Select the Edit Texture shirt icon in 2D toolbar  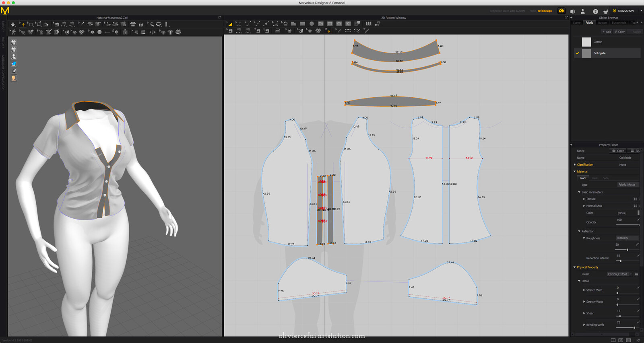click(x=289, y=31)
